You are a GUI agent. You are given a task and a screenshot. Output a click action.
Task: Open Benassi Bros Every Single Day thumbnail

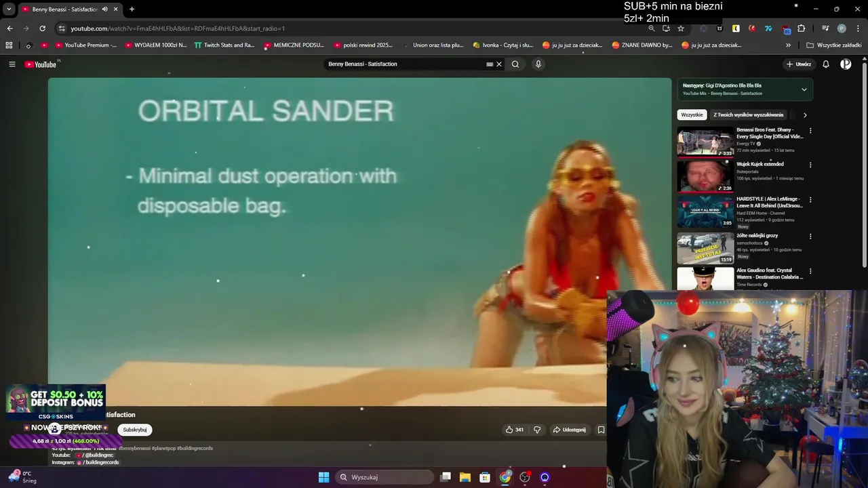point(705,142)
